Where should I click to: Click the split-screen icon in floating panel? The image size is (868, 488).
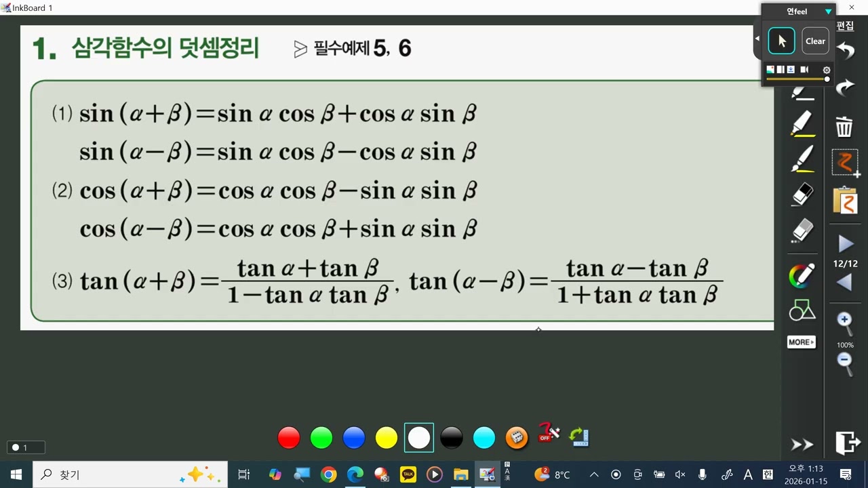(x=781, y=69)
